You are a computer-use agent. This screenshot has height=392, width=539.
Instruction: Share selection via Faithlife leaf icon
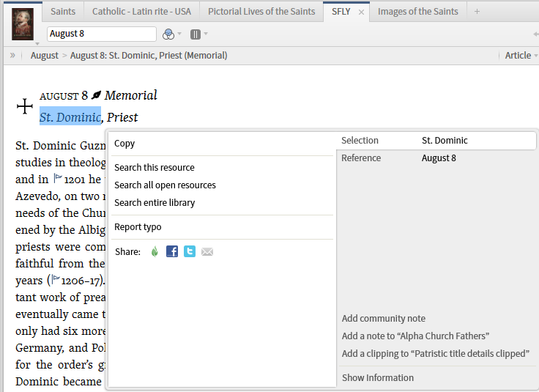155,251
